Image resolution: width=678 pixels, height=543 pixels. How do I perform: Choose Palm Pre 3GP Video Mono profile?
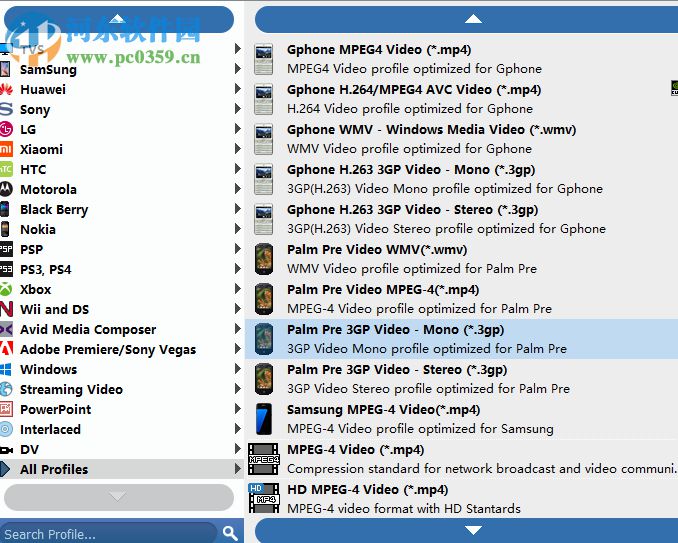click(461, 339)
